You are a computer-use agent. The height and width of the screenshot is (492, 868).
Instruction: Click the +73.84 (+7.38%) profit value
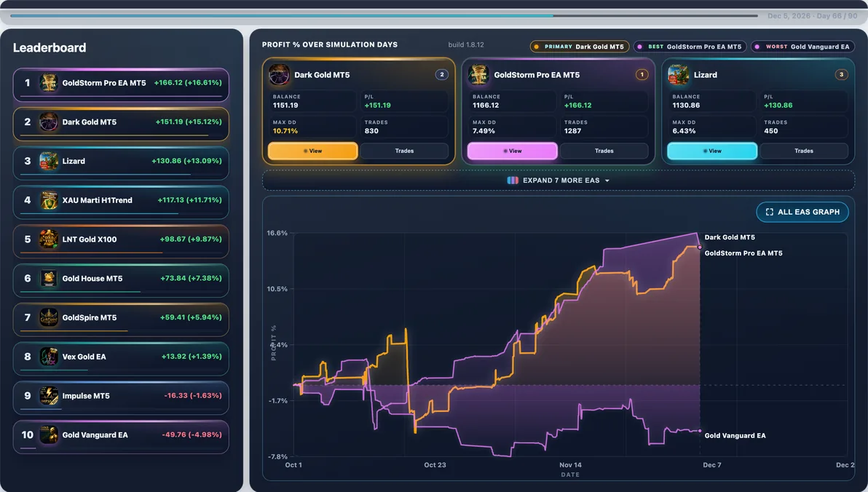click(191, 278)
